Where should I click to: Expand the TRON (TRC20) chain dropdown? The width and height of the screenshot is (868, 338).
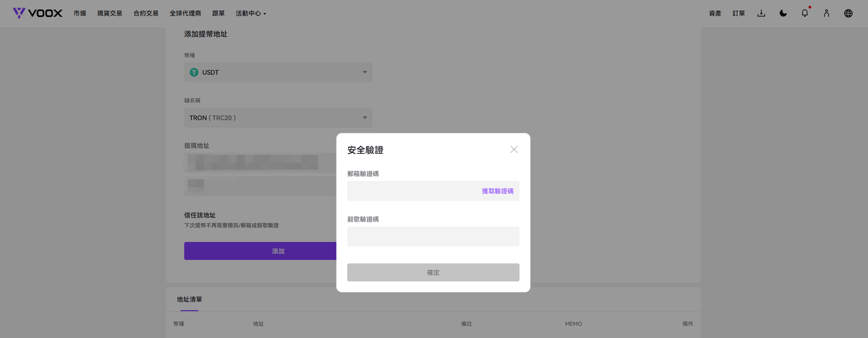point(278,118)
